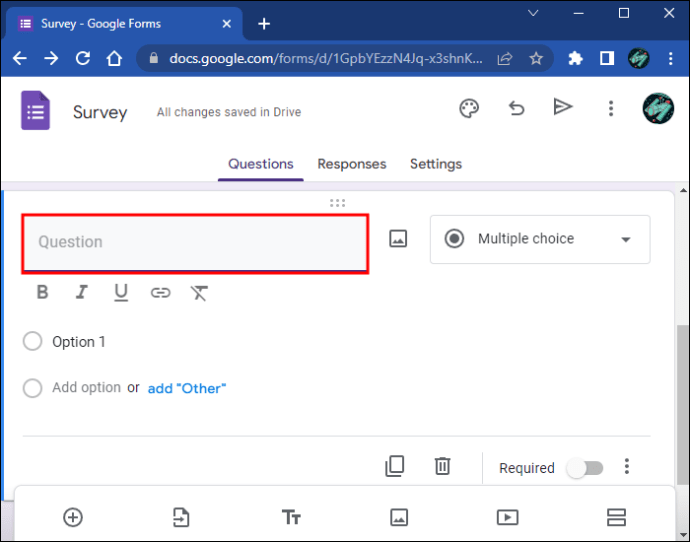The width and height of the screenshot is (690, 542).
Task: Add section icon in bottom toolbar
Action: click(616, 517)
